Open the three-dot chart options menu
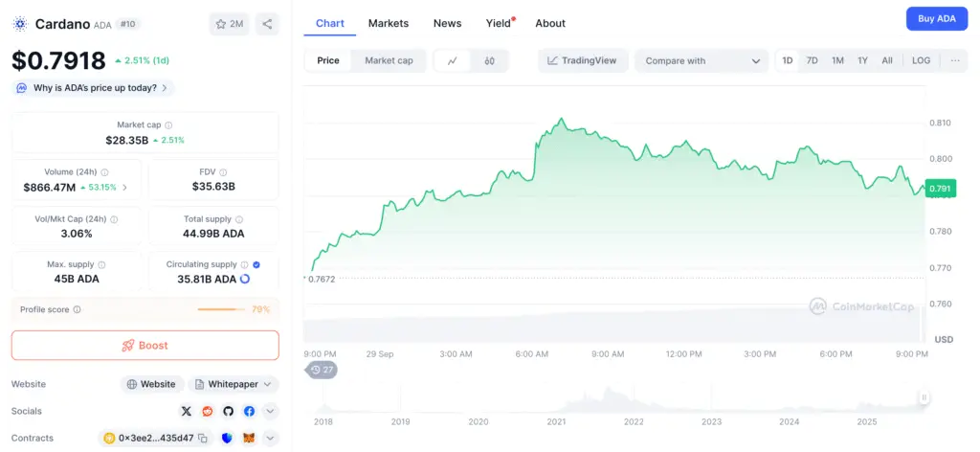The image size is (980, 452). click(955, 60)
